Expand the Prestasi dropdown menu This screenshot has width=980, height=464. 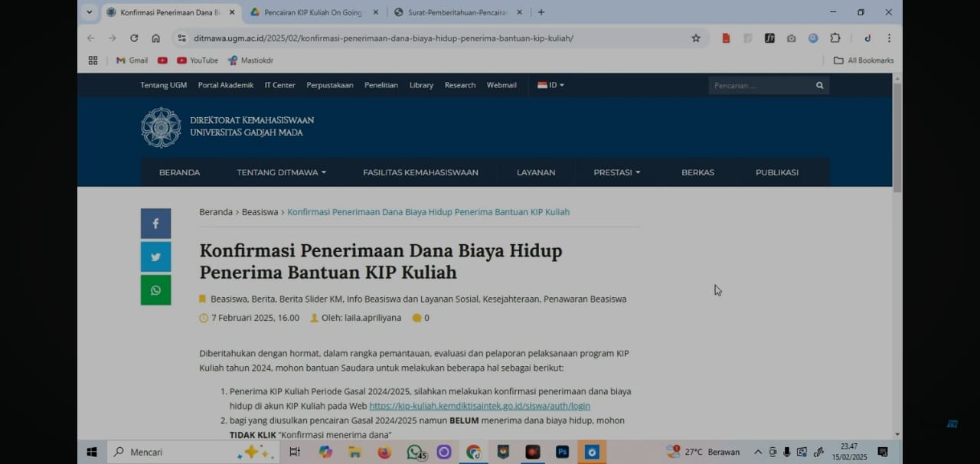[617, 172]
